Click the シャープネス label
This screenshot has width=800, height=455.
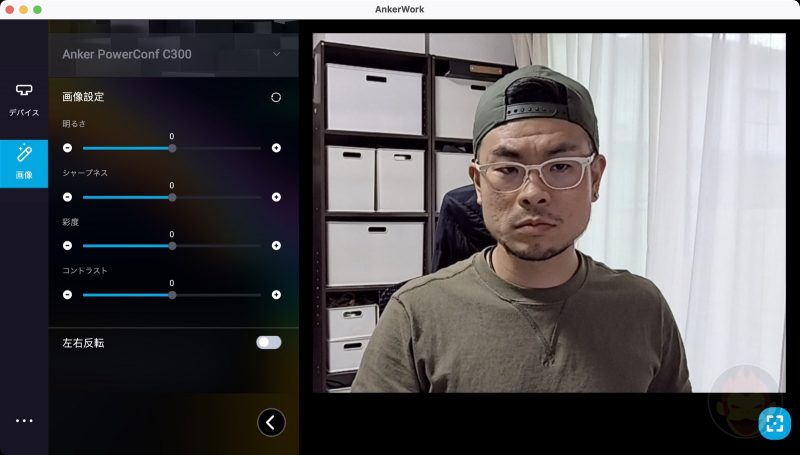85,172
